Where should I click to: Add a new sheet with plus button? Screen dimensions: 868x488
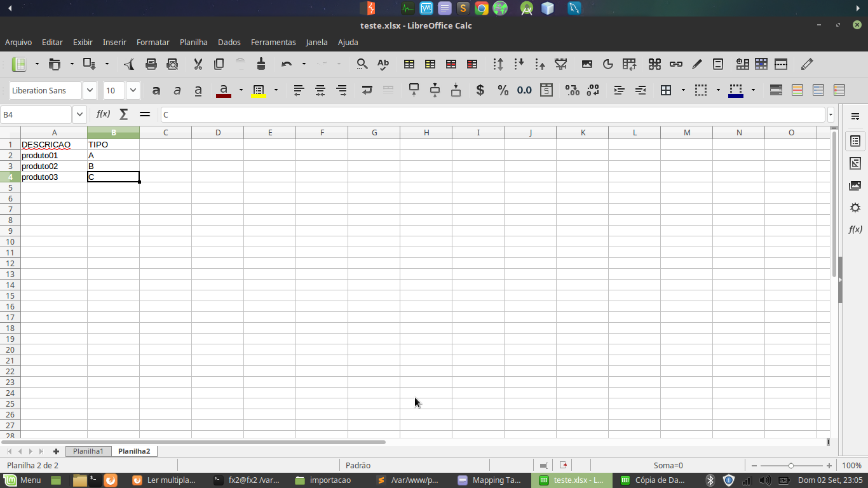(x=56, y=451)
